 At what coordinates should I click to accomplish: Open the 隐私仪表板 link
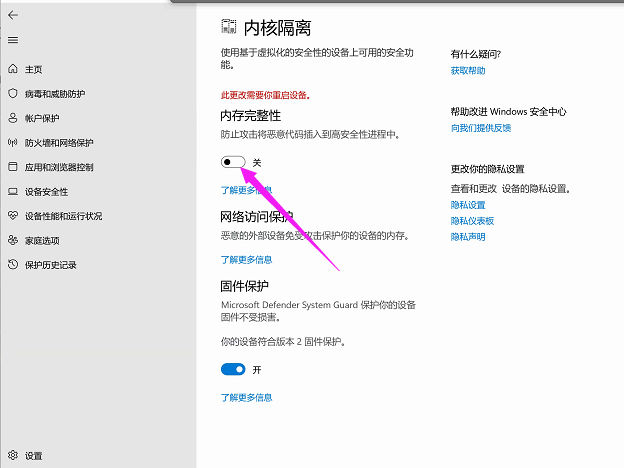point(472,221)
